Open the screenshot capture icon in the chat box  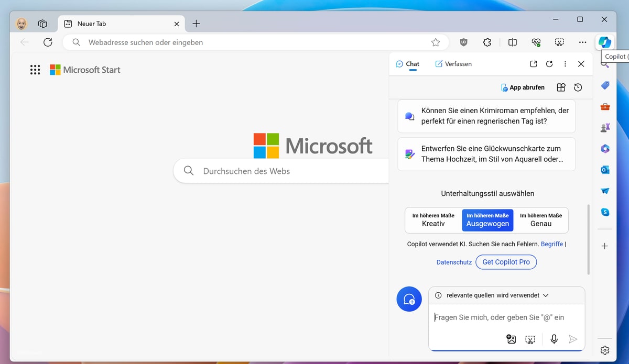coord(530,339)
